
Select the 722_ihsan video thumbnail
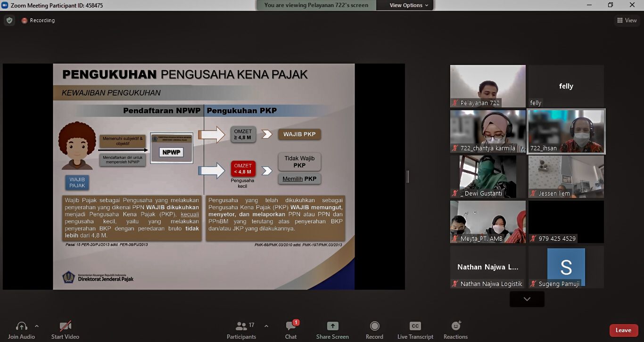click(566, 131)
